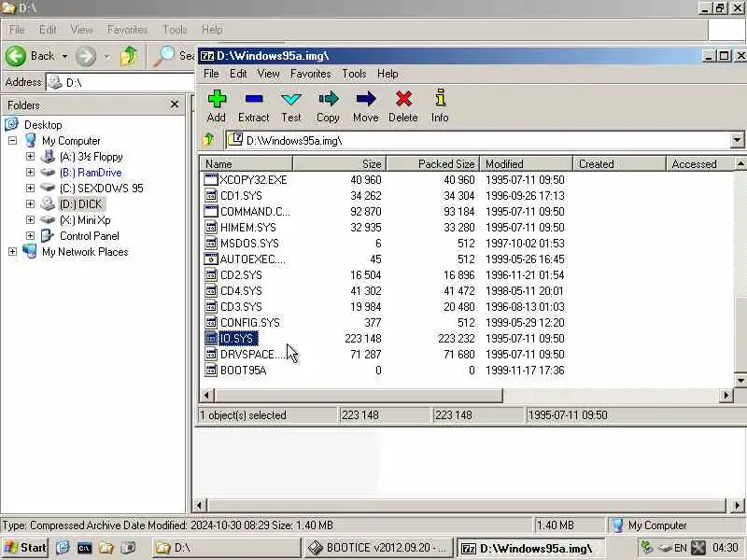Click the file list horizontal scrollbar thumb
Image resolution: width=747 pixels, height=560 pixels.
[359, 395]
